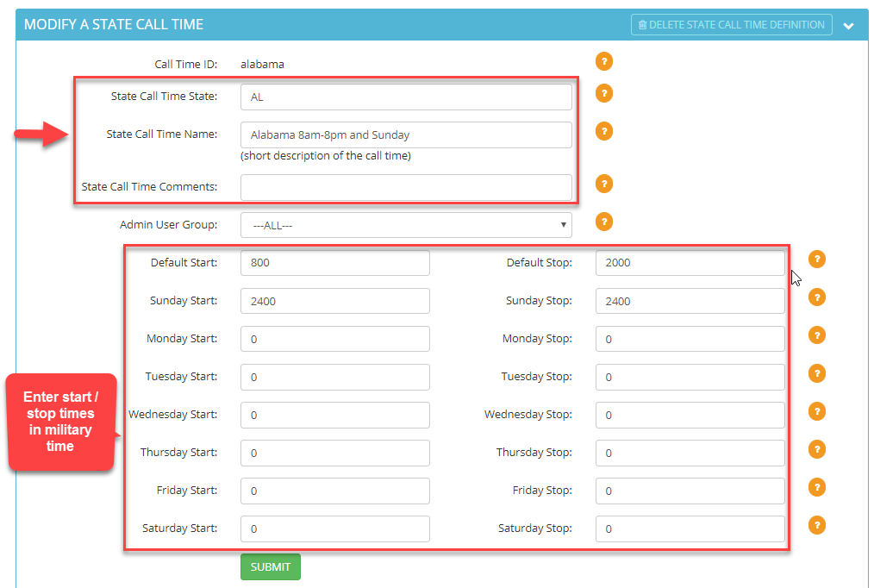Open help icon beside Monday Stop

coord(816,335)
